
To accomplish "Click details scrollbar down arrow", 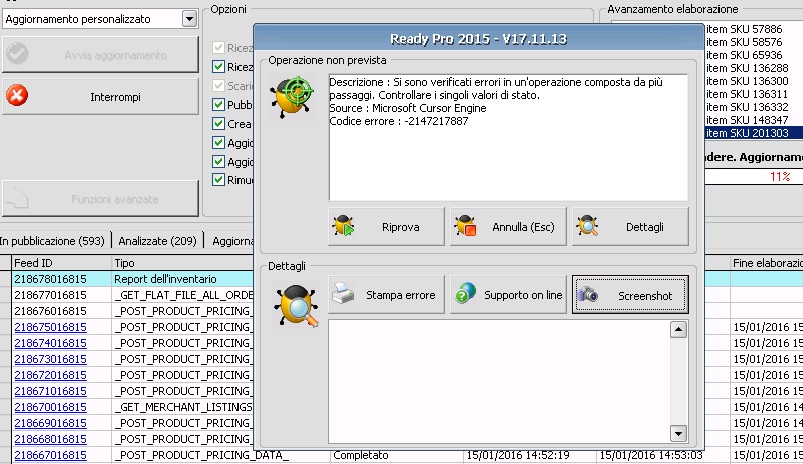I will pos(678,434).
